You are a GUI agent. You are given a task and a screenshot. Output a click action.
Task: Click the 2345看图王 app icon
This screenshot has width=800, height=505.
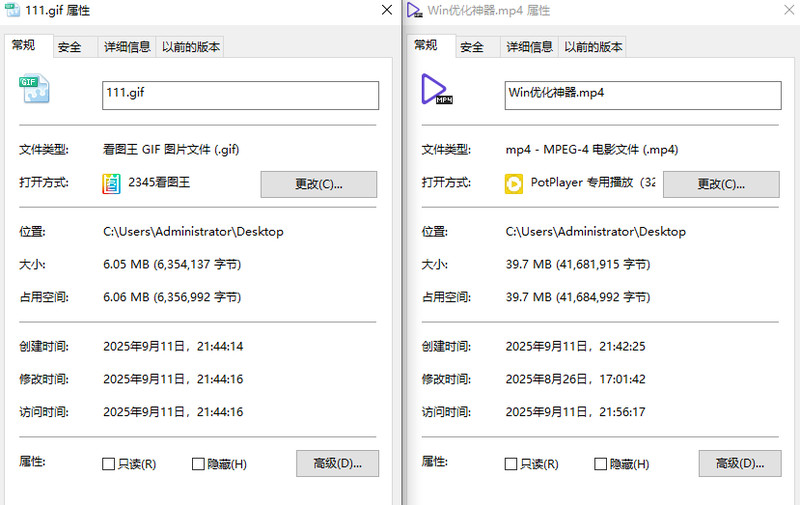[111, 184]
